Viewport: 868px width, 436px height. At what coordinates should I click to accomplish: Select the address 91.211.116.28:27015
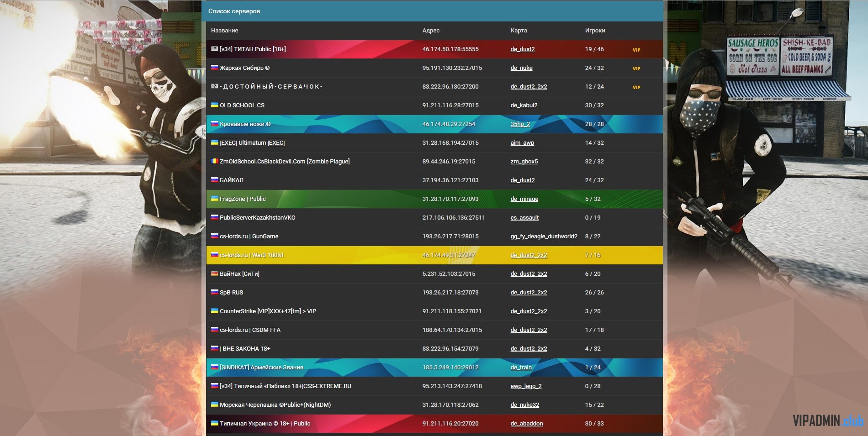pyautogui.click(x=450, y=105)
